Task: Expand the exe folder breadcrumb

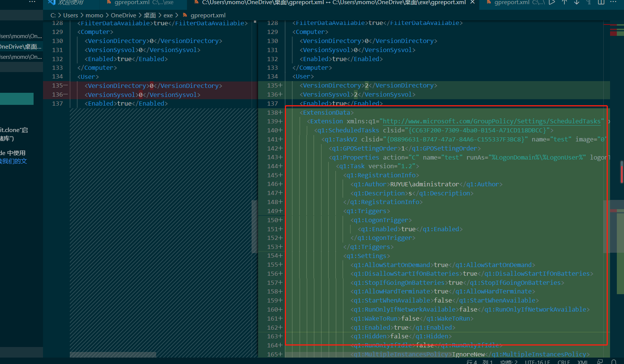Action: point(168,15)
